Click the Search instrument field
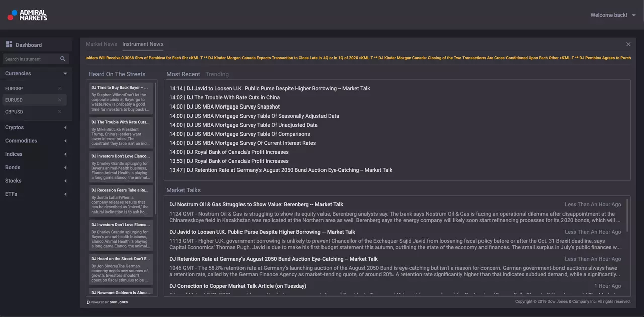 (x=31, y=59)
